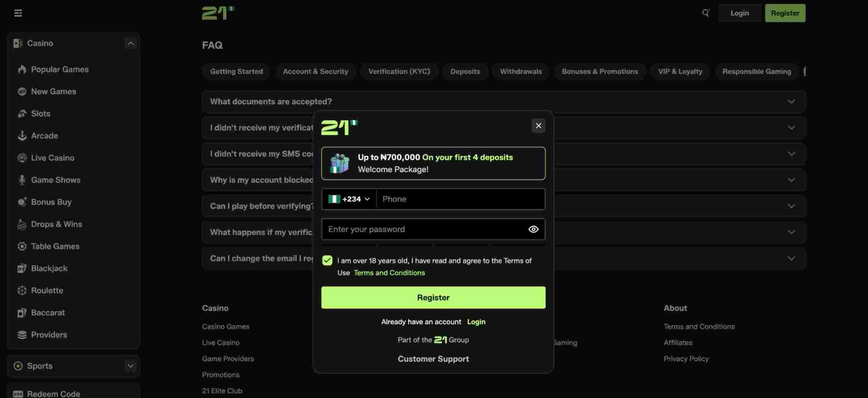Switch to Deposits tab
The image size is (868, 398).
pos(465,72)
